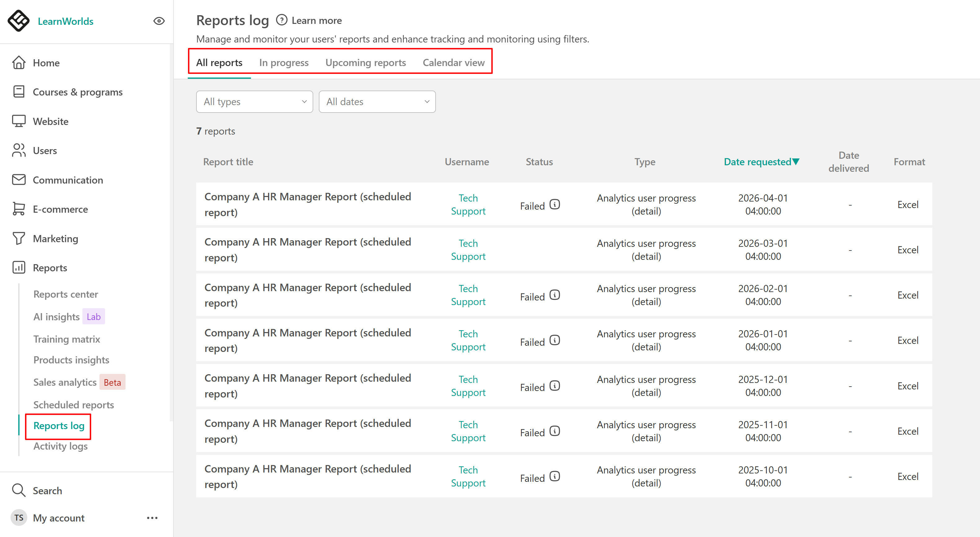Click the Marketing funnel icon
This screenshot has width=980, height=537.
19,238
